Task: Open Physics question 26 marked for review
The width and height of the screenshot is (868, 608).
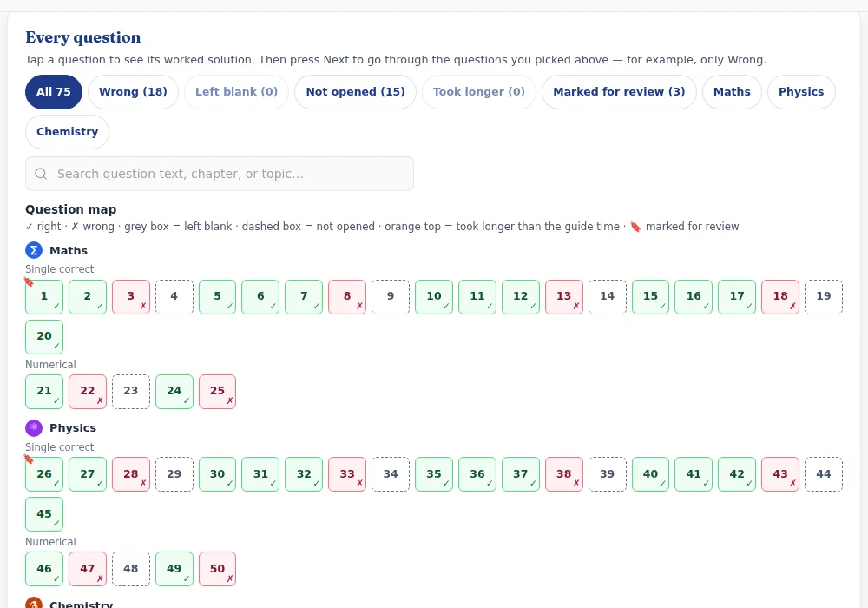Action: point(44,474)
